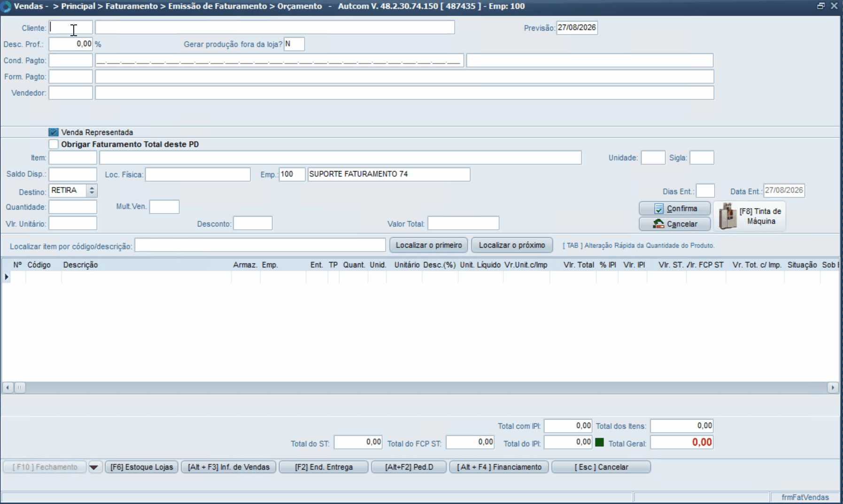Click the Desc. Prof. percentage field
The height and width of the screenshot is (504, 843).
pyautogui.click(x=71, y=44)
